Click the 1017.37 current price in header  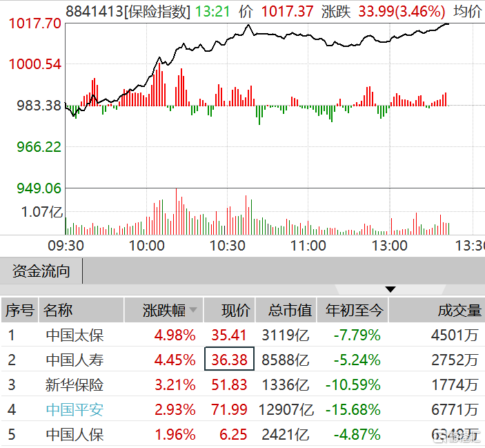click(x=288, y=12)
